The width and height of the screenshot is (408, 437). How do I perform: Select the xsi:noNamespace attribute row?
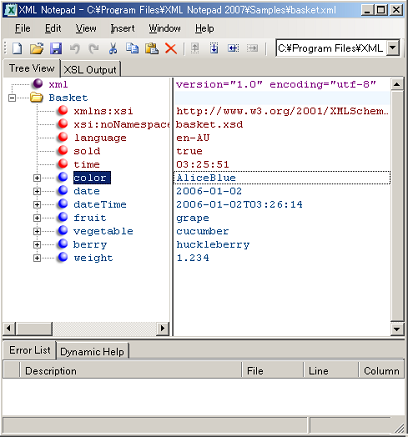tap(122, 124)
